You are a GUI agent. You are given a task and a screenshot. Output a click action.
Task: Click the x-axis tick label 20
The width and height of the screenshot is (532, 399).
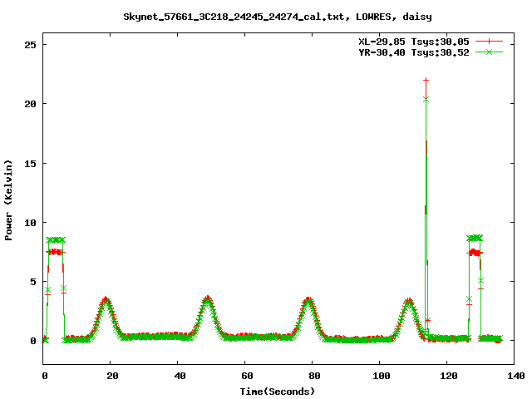pos(112,376)
